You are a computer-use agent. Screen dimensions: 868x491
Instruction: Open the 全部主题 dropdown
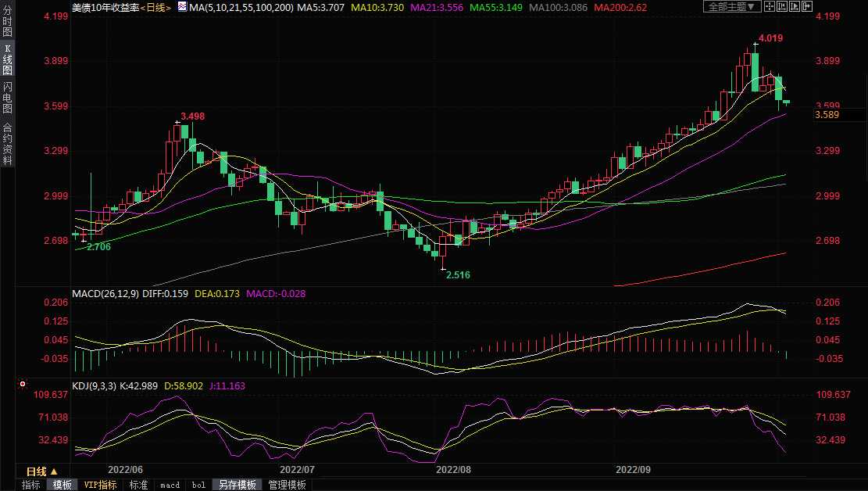click(732, 6)
